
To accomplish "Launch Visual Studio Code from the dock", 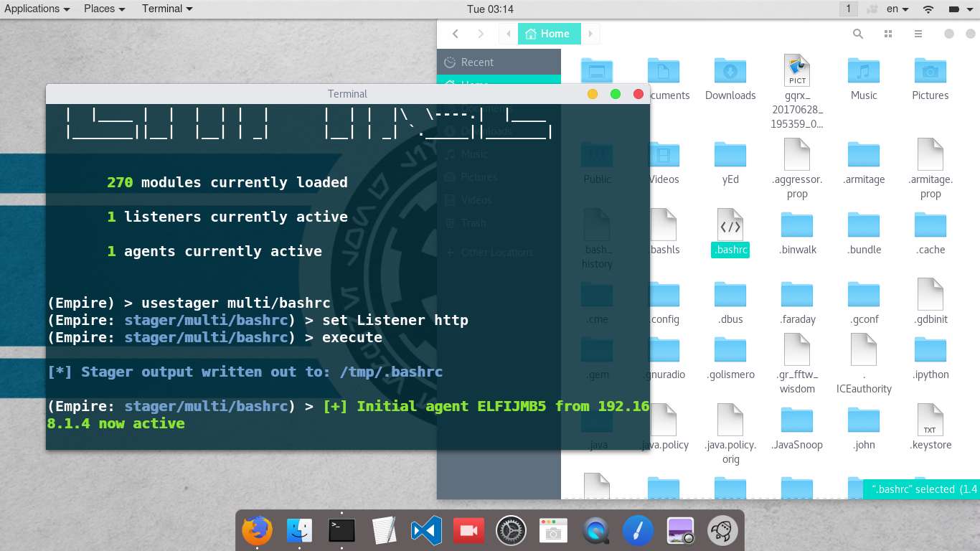I will pos(426,531).
